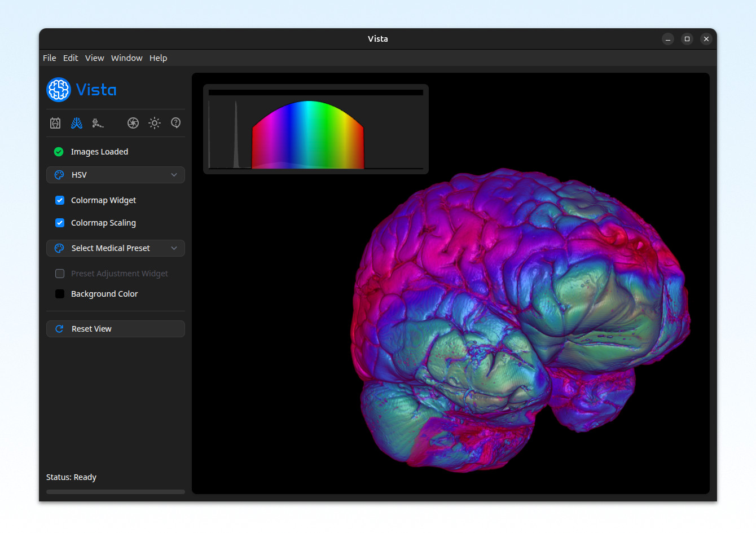Image resolution: width=756 pixels, height=533 pixels.
Task: Expand the Select Medical Preset dropdown
Action: pos(116,248)
